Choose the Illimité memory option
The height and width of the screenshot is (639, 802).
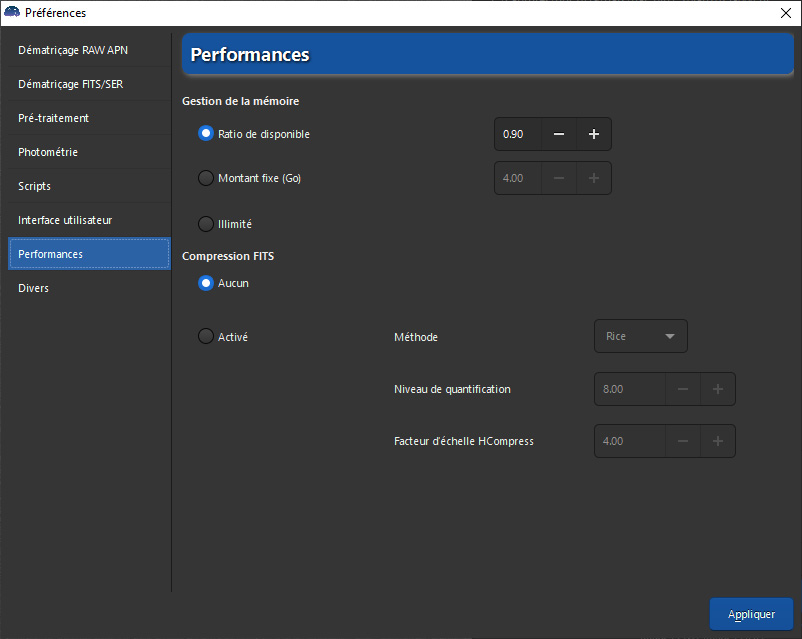(x=206, y=224)
